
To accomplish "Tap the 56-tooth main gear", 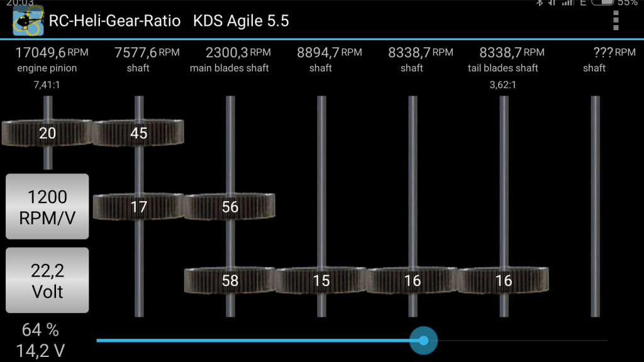I will pyautogui.click(x=230, y=207).
